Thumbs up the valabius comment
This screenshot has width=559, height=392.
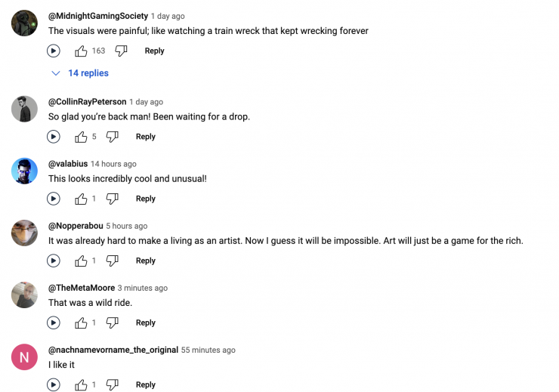(x=82, y=199)
